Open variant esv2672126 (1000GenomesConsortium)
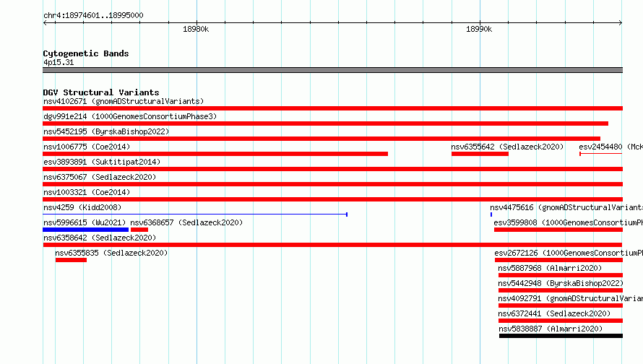643x364 pixels. point(569,253)
